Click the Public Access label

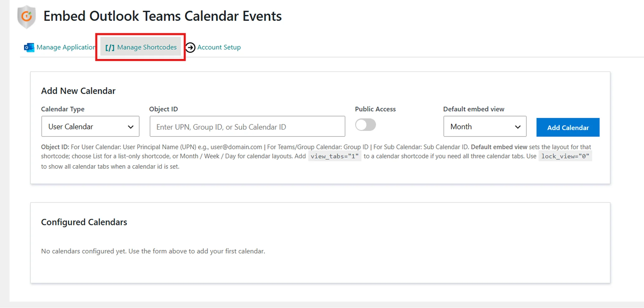[375, 109]
